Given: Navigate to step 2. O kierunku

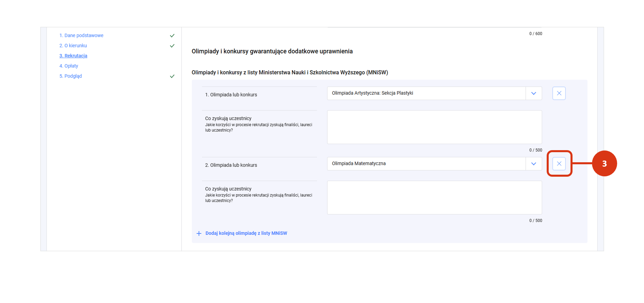Looking at the screenshot, I should click(73, 46).
